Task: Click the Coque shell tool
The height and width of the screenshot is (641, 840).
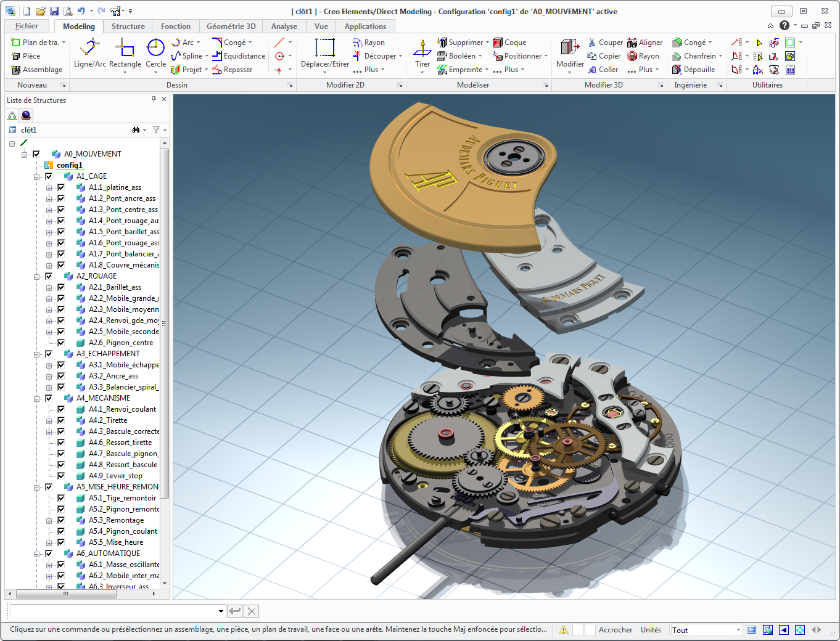Action: click(509, 43)
